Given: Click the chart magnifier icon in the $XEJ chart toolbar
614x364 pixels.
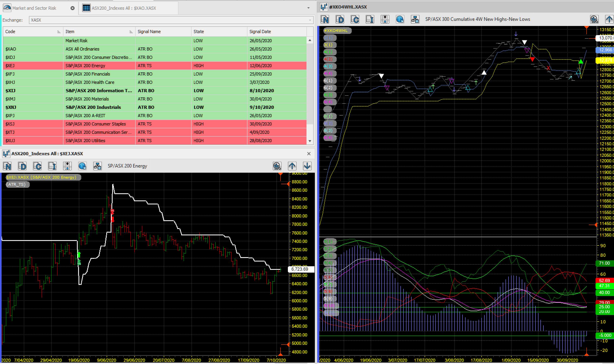Looking at the screenshot, I should 277,166.
